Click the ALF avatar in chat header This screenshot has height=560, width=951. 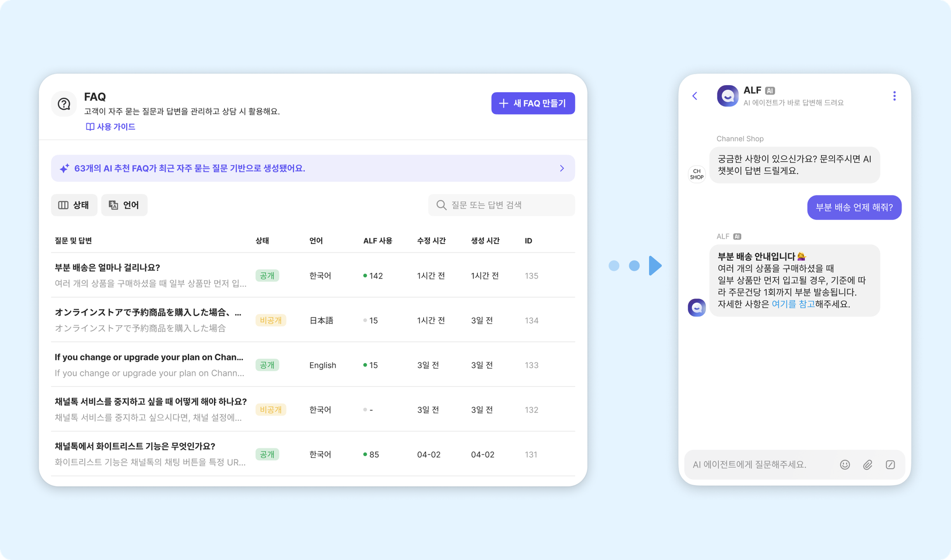click(x=727, y=96)
